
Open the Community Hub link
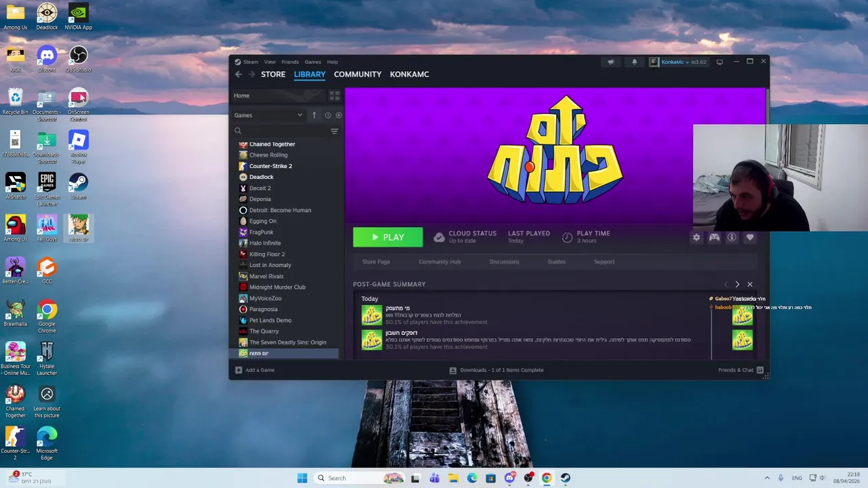click(439, 262)
